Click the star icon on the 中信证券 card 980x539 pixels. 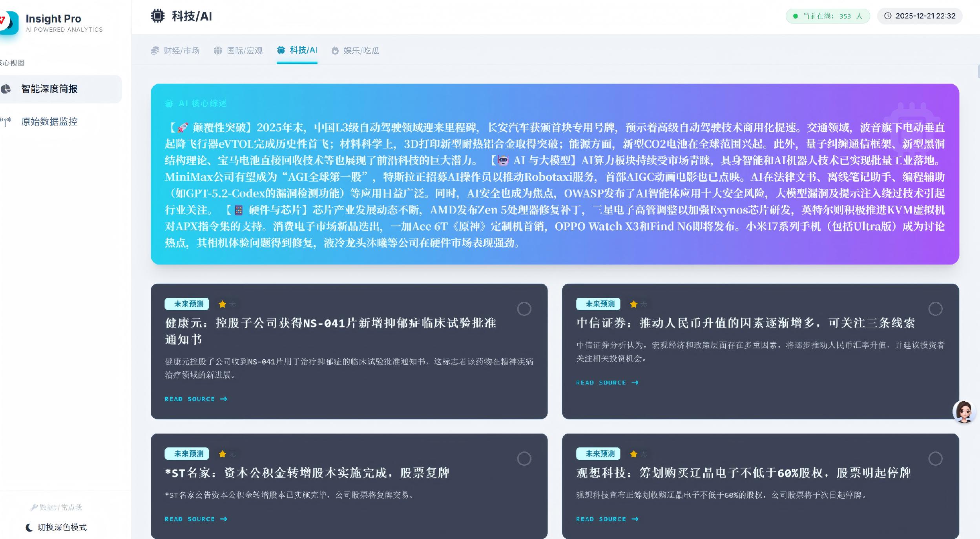click(x=633, y=304)
